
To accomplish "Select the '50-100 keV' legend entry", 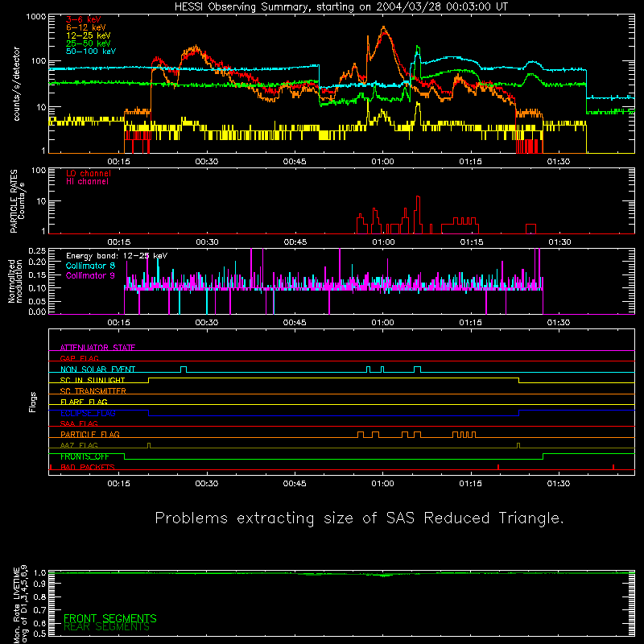I will (91, 52).
